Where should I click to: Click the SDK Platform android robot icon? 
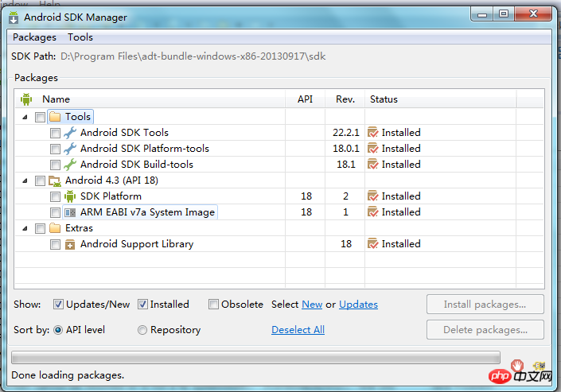(70, 196)
